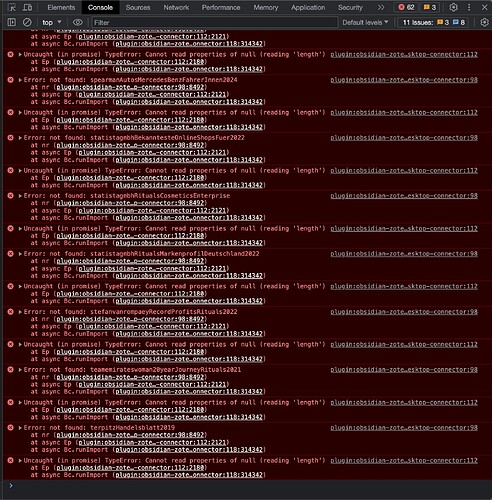Open the Security tab
The image size is (492, 500).
pos(350,7)
